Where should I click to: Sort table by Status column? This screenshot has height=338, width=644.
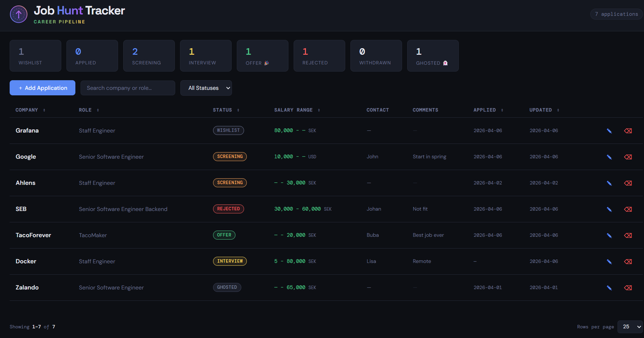226,110
